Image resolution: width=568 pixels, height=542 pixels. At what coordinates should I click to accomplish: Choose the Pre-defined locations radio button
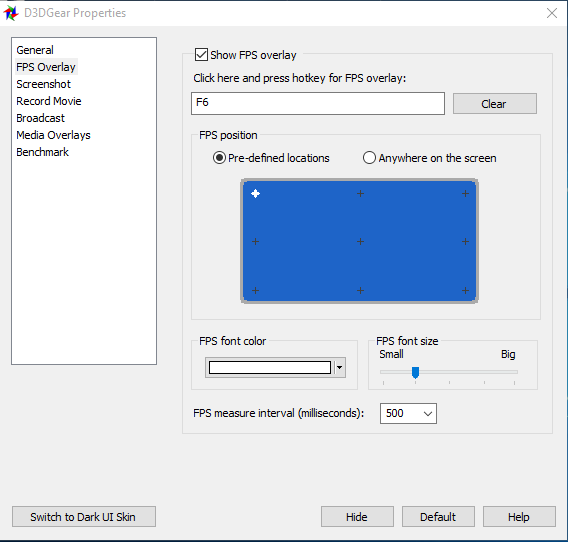(219, 158)
